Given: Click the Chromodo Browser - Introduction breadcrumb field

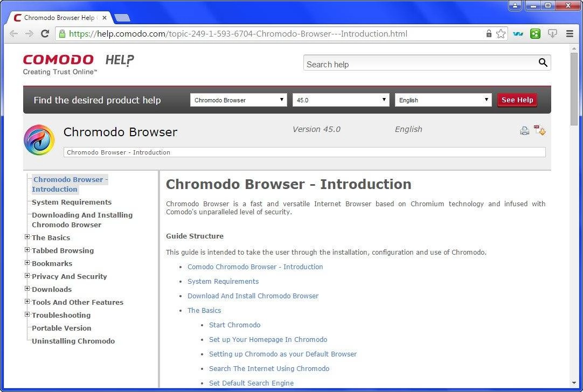Looking at the screenshot, I should coord(304,152).
